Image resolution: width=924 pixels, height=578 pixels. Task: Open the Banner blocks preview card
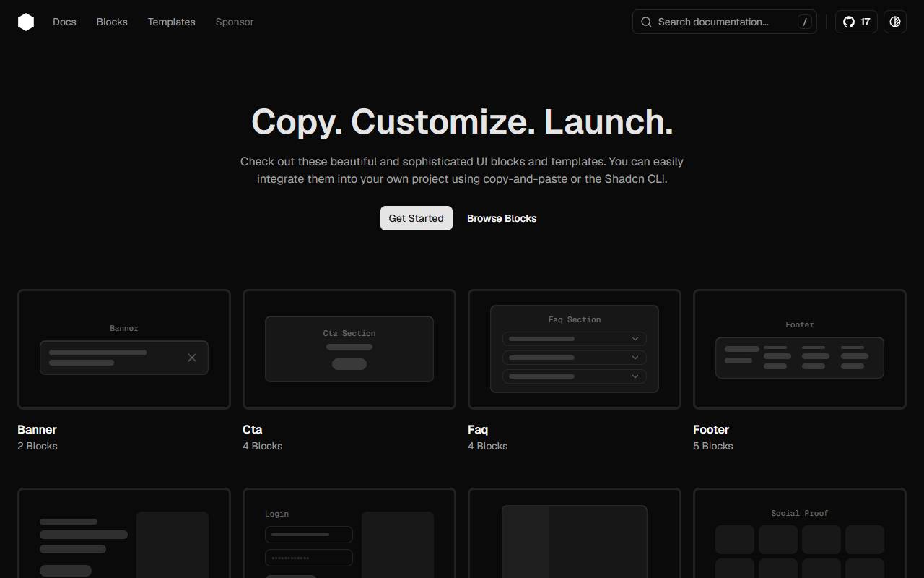point(124,350)
